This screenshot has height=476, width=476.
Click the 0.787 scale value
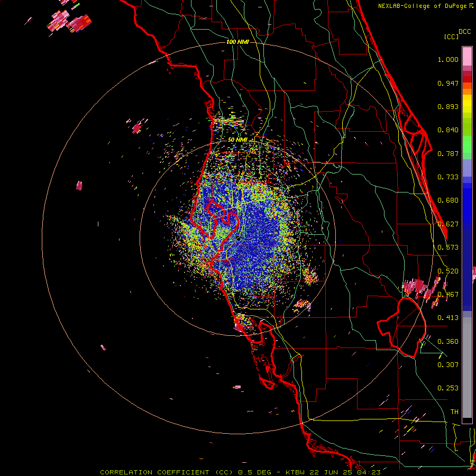(448, 153)
